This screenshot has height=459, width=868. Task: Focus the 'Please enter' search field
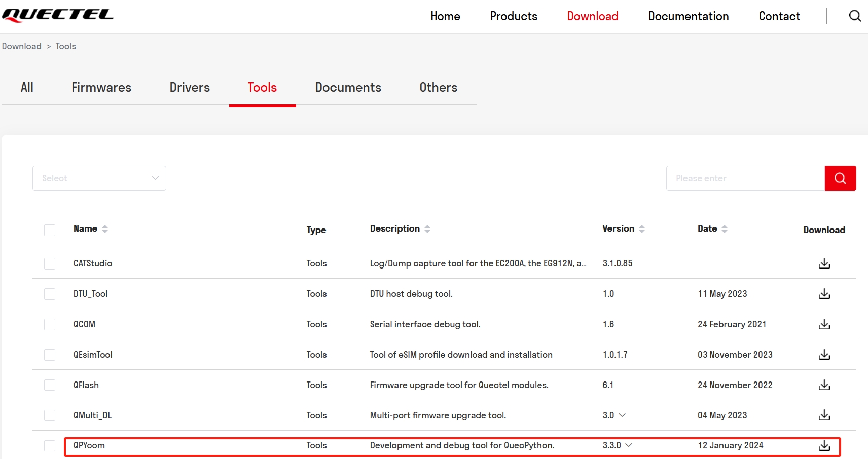745,178
